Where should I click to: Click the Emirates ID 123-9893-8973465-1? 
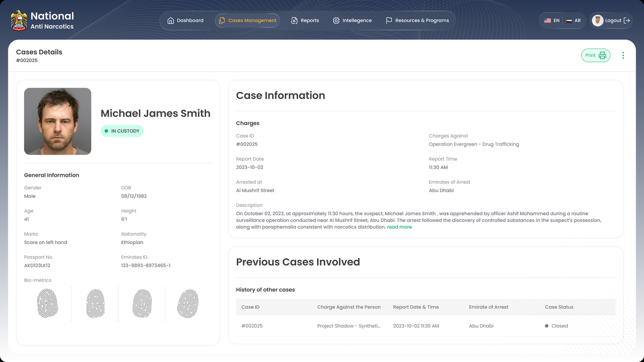tap(146, 265)
